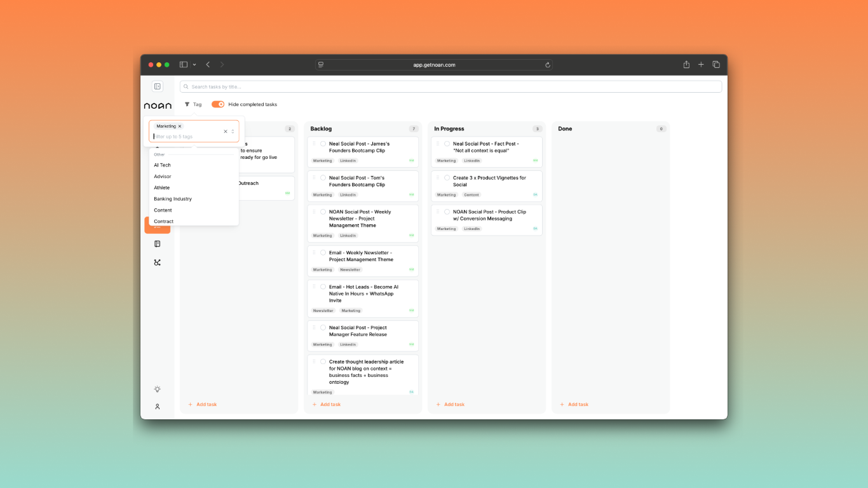Mark the Fact Post task complete

(x=447, y=144)
